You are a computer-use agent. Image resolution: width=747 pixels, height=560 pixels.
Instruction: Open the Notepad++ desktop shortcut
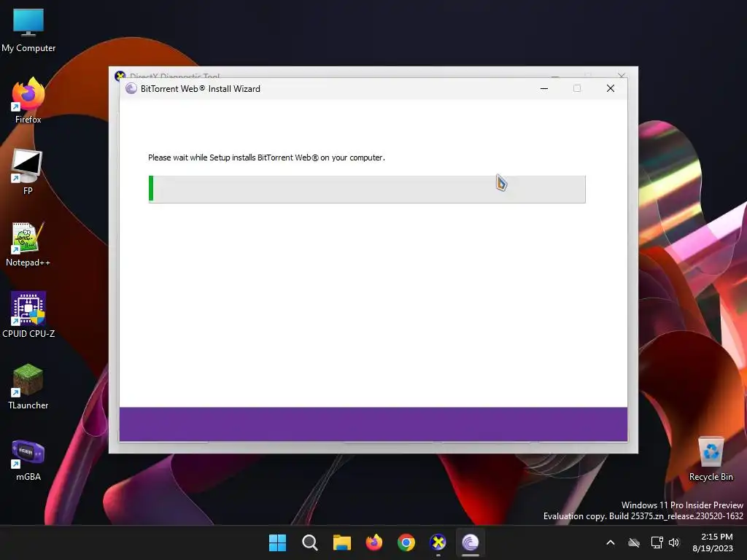click(28, 244)
